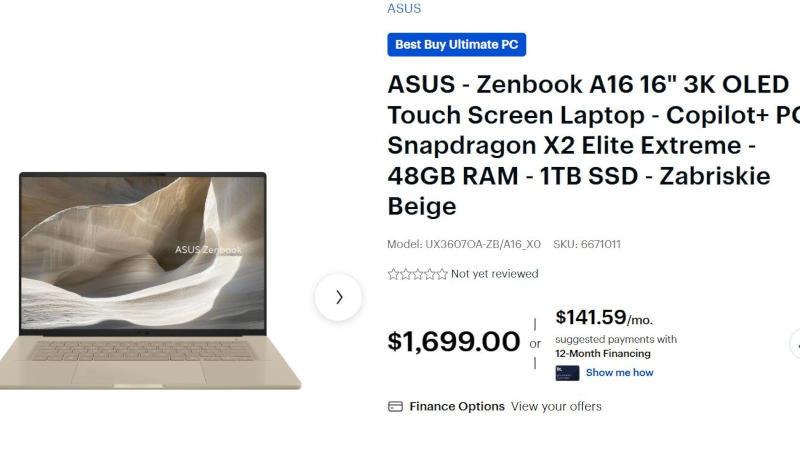This screenshot has width=800, height=450.
Task: Click the empty star rating icons
Action: click(x=417, y=274)
